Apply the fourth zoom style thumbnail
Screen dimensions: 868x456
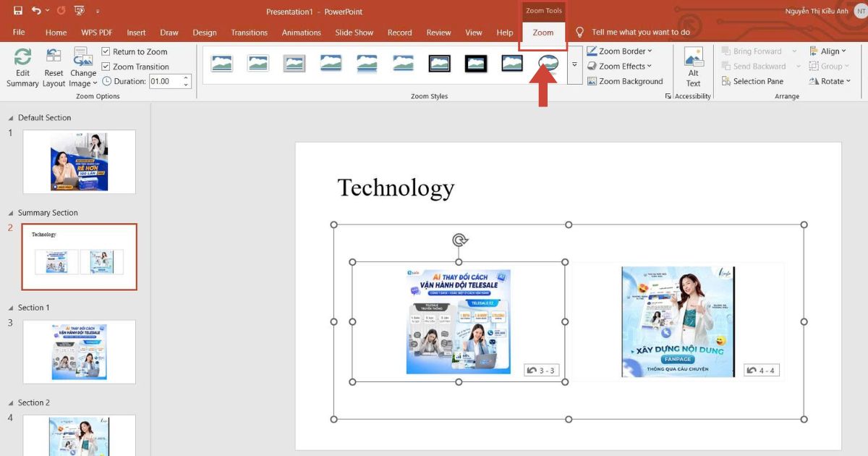click(331, 64)
